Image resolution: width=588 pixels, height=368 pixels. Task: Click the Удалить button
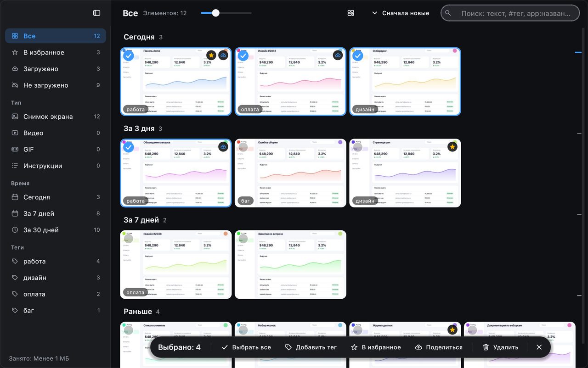pos(500,347)
